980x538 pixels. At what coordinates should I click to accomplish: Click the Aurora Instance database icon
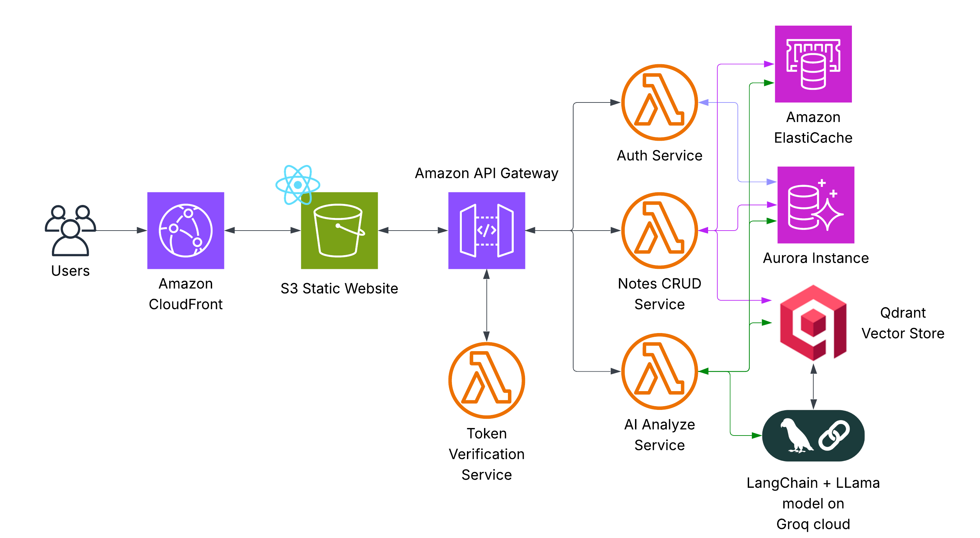tap(816, 205)
